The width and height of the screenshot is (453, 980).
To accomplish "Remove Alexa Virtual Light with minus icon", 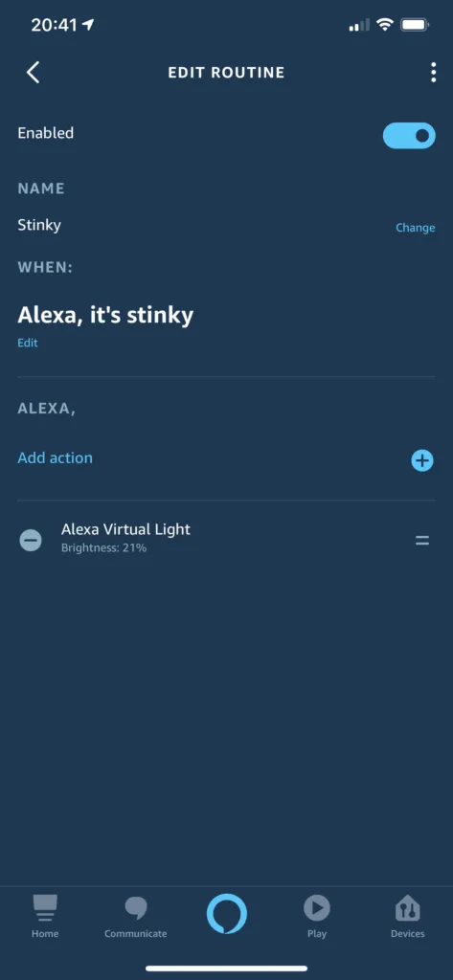I will tap(31, 540).
